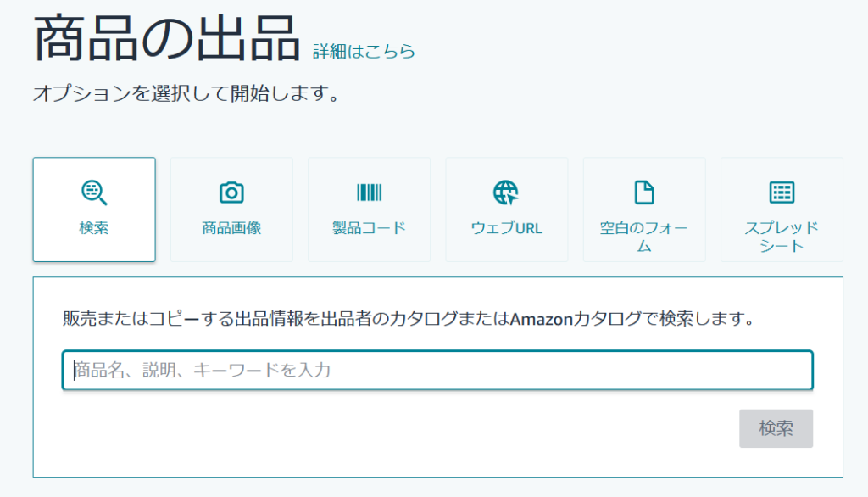
Task: Switch to the 空白のフォーム tab label
Action: click(644, 237)
